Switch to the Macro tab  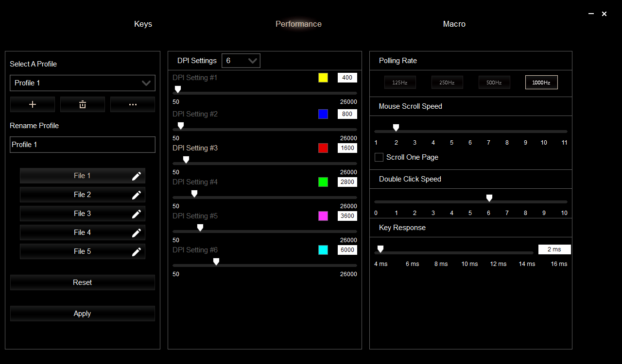pyautogui.click(x=454, y=24)
